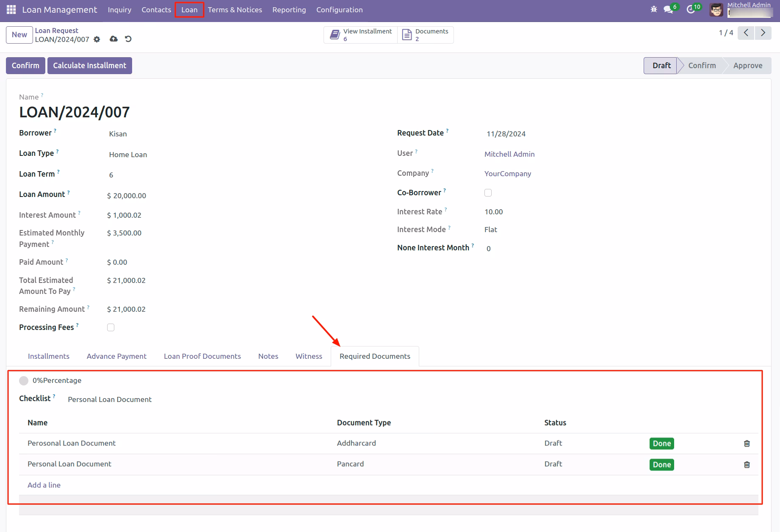Image resolution: width=780 pixels, height=532 pixels.
Task: Click Perosonal Loan Document row name
Action: coord(72,443)
